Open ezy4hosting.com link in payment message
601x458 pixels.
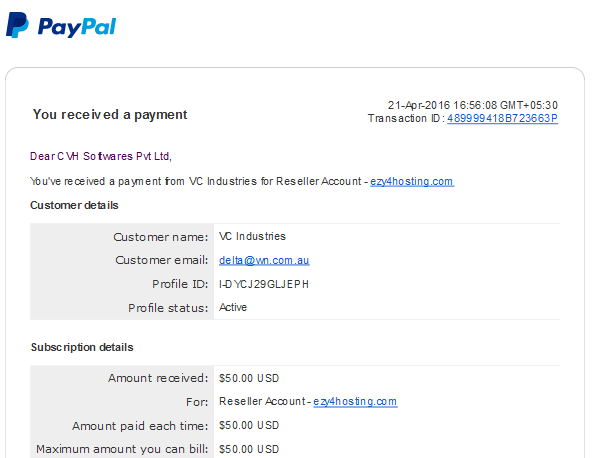pyautogui.click(x=412, y=181)
